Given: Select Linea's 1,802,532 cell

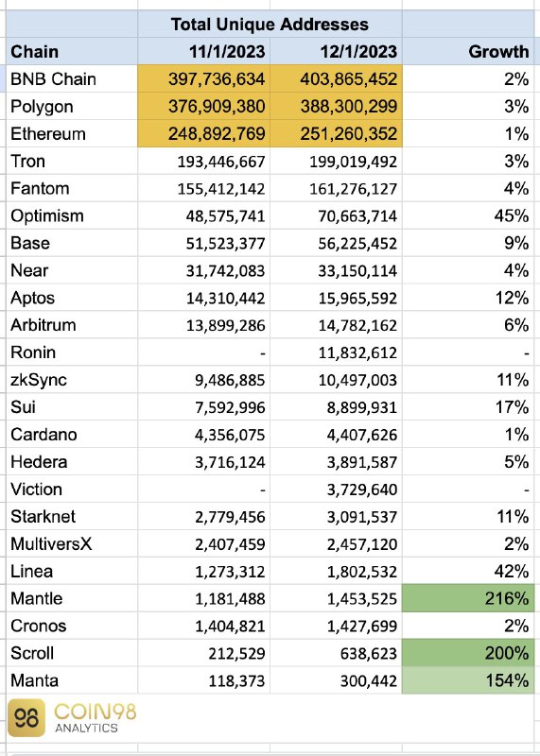Looking at the screenshot, I should coord(336,572).
